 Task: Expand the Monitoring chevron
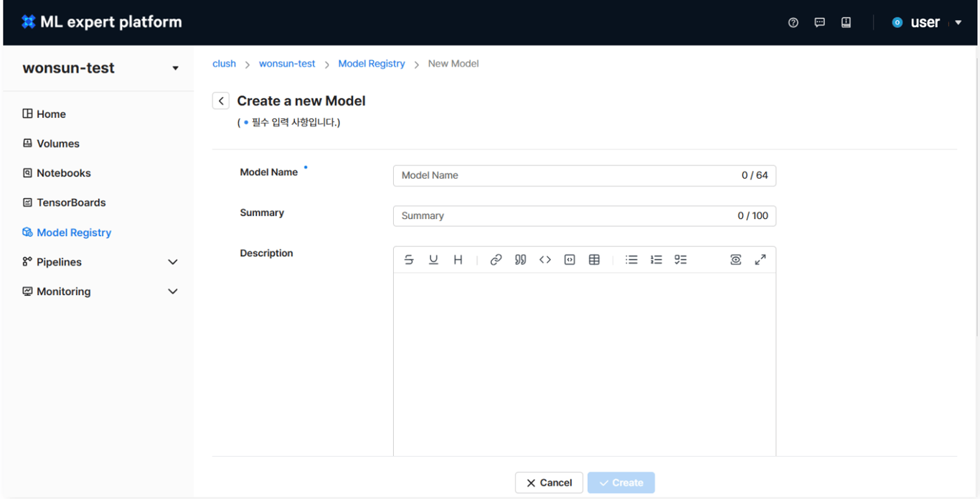point(173,292)
